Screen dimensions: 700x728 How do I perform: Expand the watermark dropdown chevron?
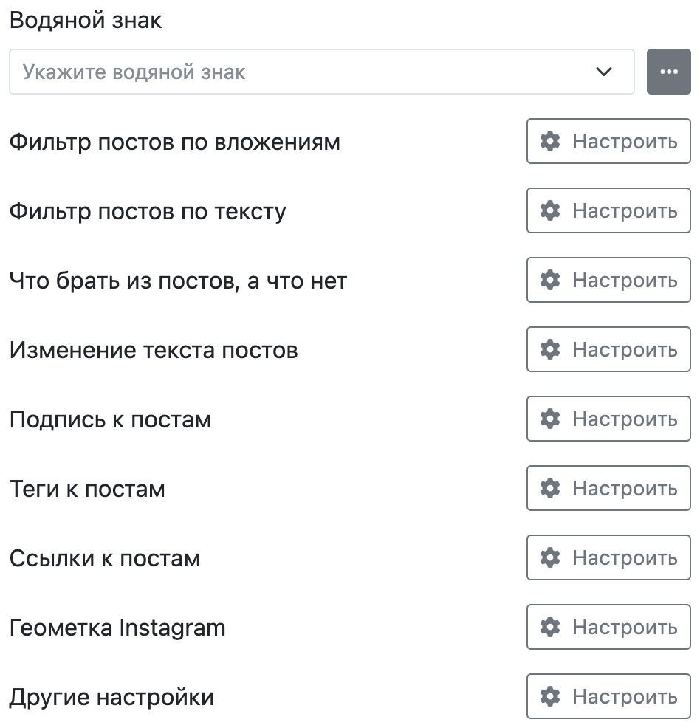click(x=604, y=72)
